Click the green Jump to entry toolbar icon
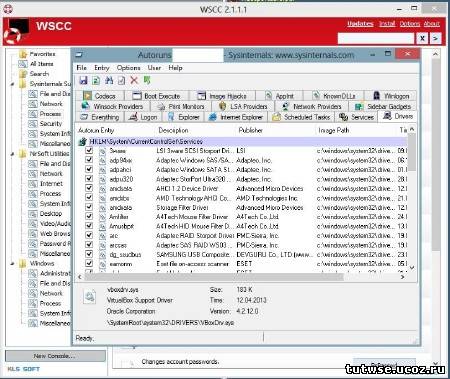This screenshot has width=450, height=379. [147, 80]
